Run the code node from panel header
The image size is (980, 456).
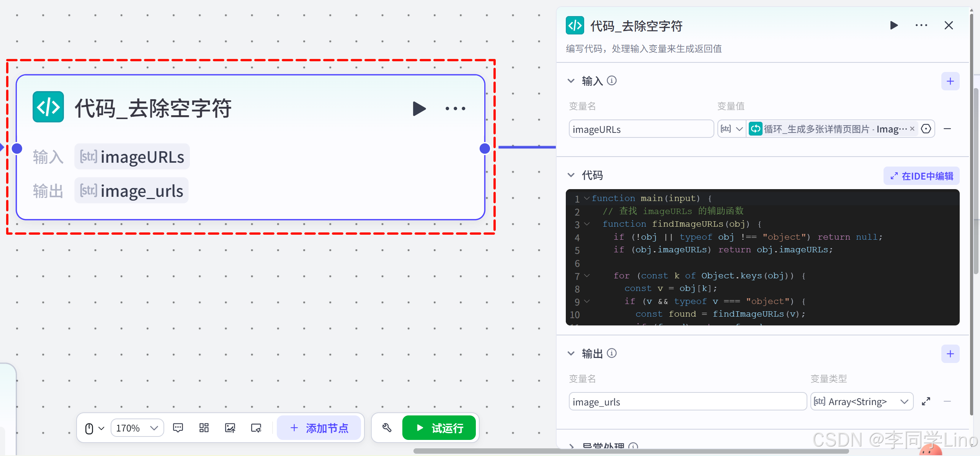894,26
